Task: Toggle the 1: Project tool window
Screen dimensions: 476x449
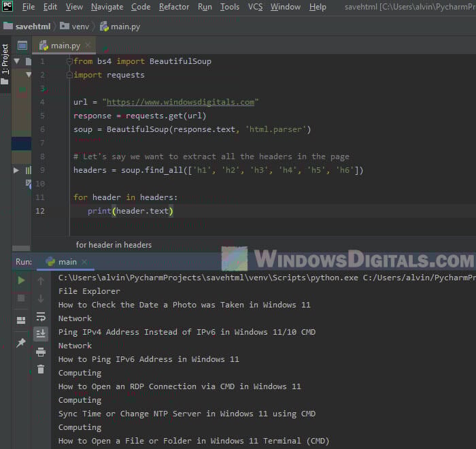Action: (x=5, y=64)
